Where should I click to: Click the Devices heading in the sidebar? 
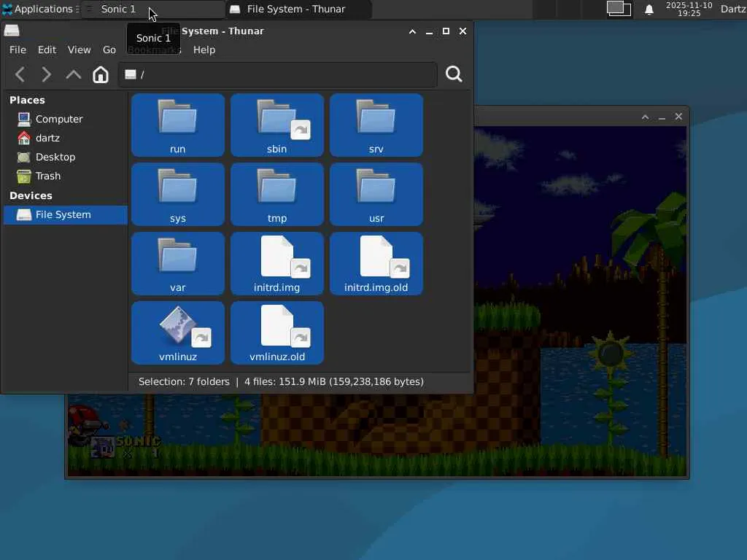click(31, 195)
